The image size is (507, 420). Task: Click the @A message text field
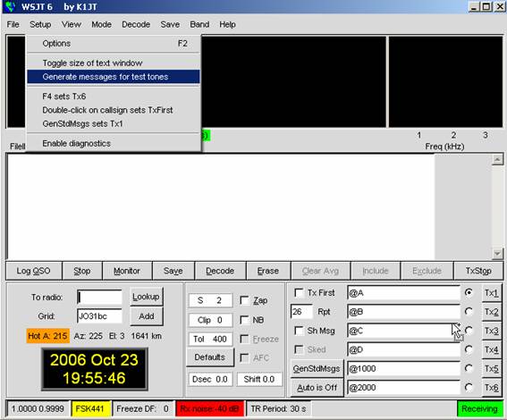point(403,293)
